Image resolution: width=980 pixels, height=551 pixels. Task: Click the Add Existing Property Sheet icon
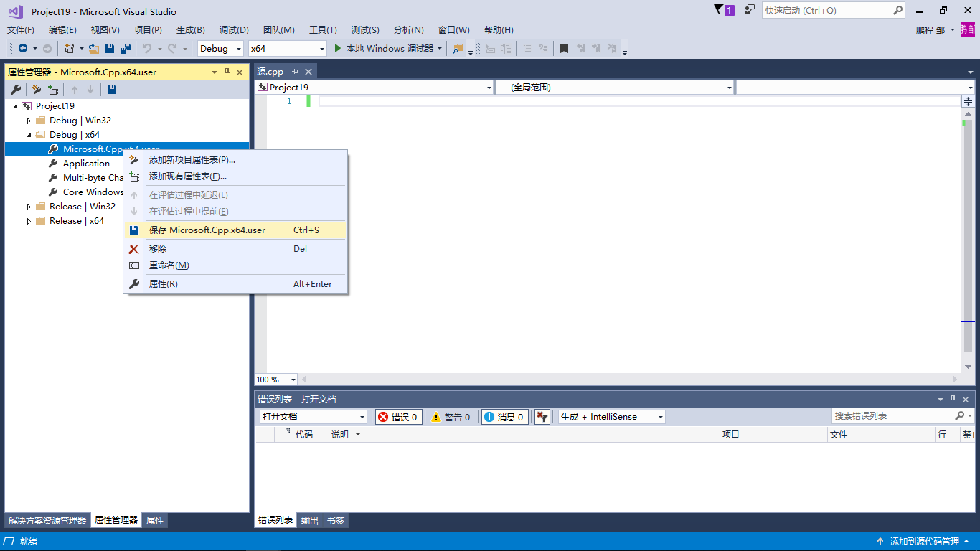[x=53, y=89]
